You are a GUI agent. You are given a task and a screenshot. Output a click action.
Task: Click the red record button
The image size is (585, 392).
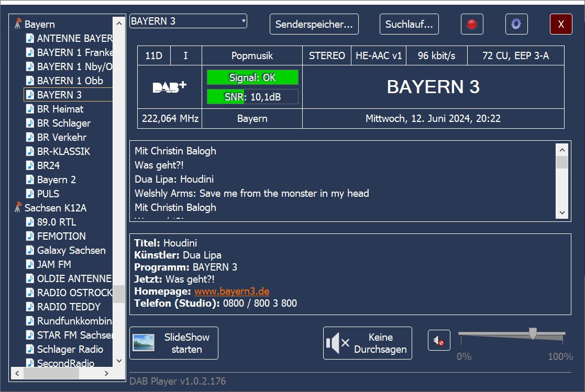point(471,25)
